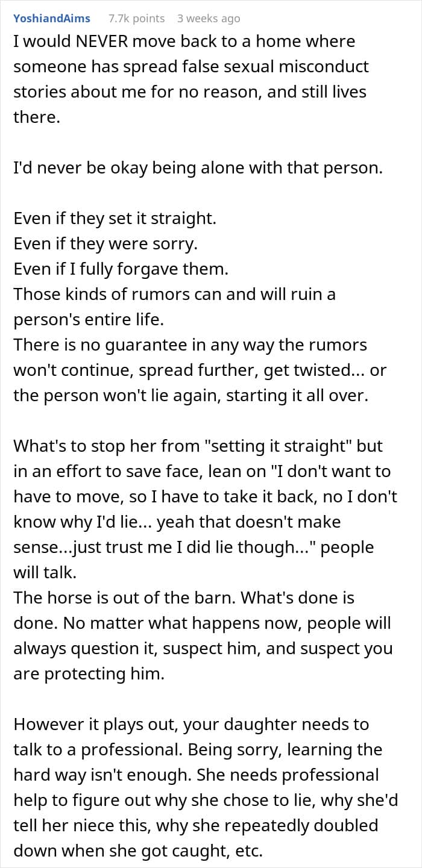This screenshot has height=868, width=422.
Task: Click the last line 'down when she got caught, etc.'
Action: pyautogui.click(x=138, y=851)
